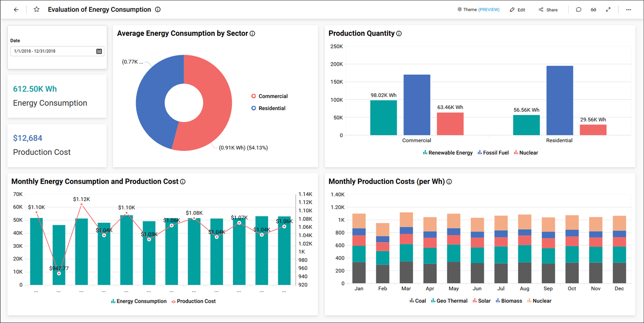
Task: Click the back arrow to previous page
Action: (x=16, y=9)
